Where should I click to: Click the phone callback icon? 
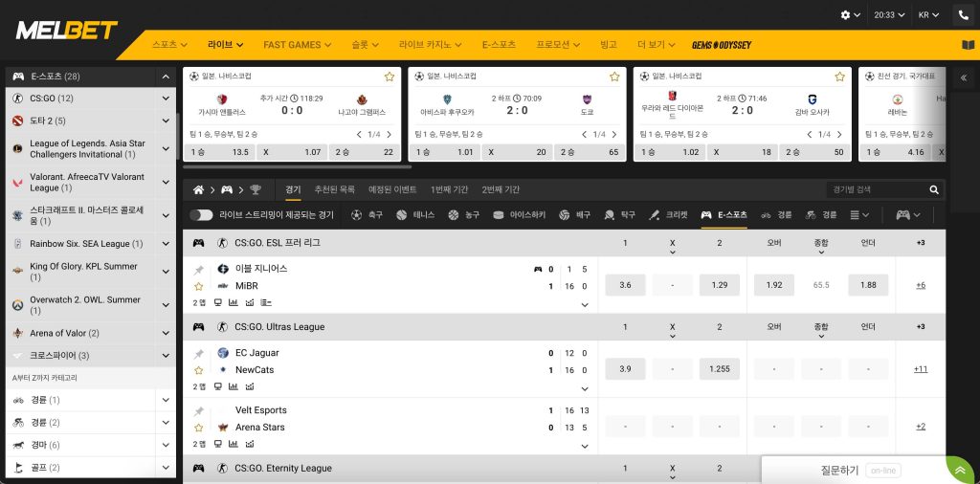[x=963, y=15]
